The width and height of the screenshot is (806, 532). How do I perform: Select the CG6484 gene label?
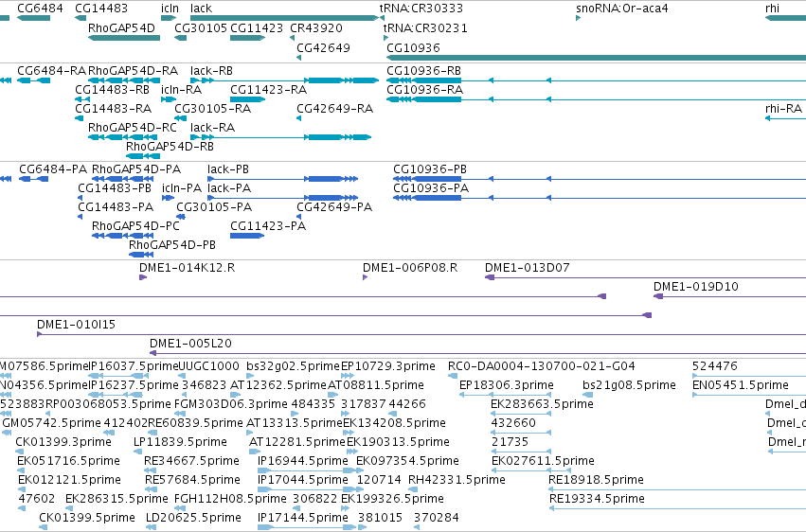[x=40, y=9]
